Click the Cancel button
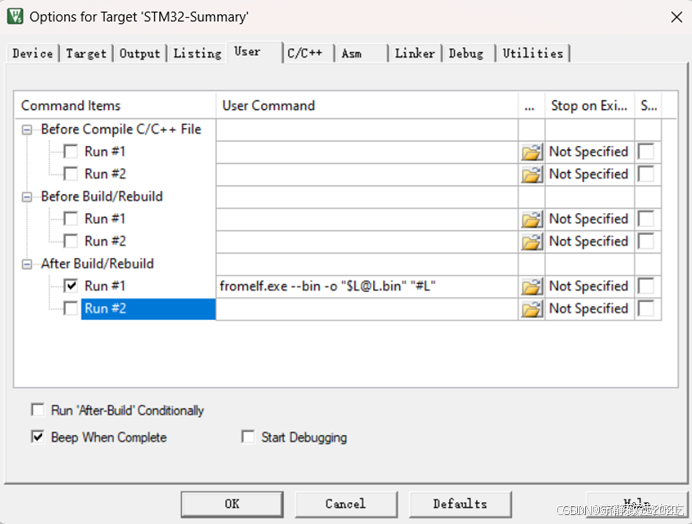The image size is (692, 524). pos(346,504)
